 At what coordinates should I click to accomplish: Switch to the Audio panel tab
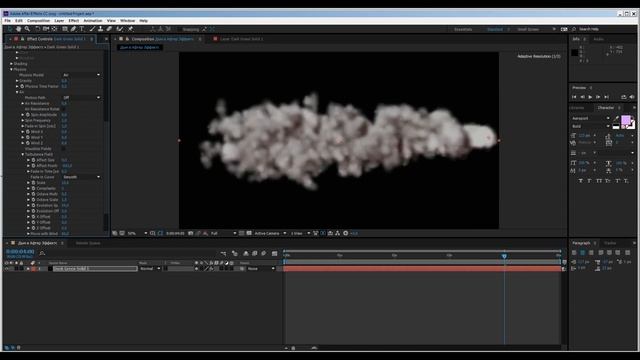(598, 39)
